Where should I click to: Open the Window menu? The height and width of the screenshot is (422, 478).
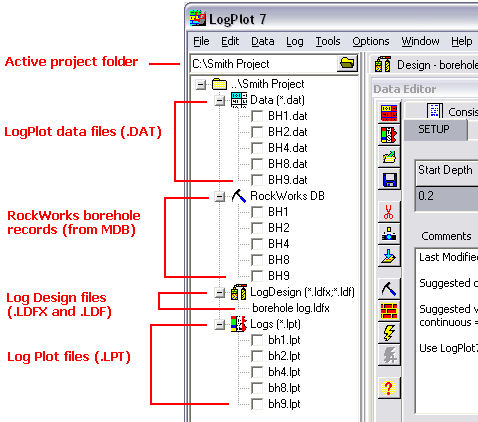tap(420, 41)
